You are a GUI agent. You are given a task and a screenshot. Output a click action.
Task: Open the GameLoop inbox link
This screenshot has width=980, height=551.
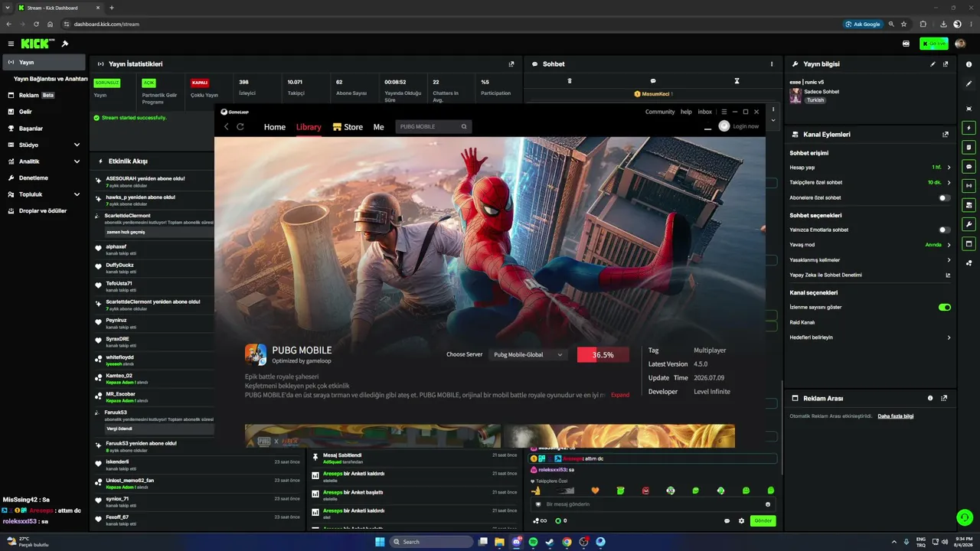pos(705,112)
